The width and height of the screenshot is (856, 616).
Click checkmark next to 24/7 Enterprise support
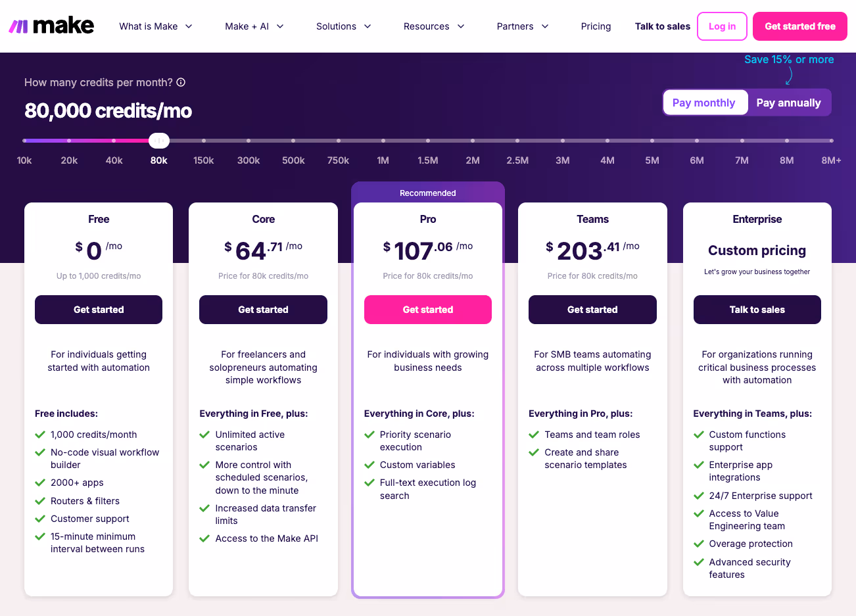point(699,496)
